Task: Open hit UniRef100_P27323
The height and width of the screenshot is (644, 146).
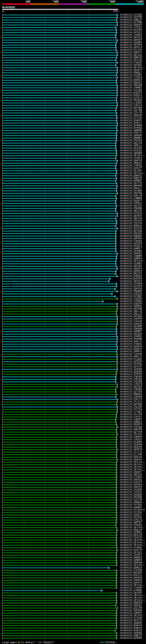Action: pyautogui.click(x=131, y=50)
